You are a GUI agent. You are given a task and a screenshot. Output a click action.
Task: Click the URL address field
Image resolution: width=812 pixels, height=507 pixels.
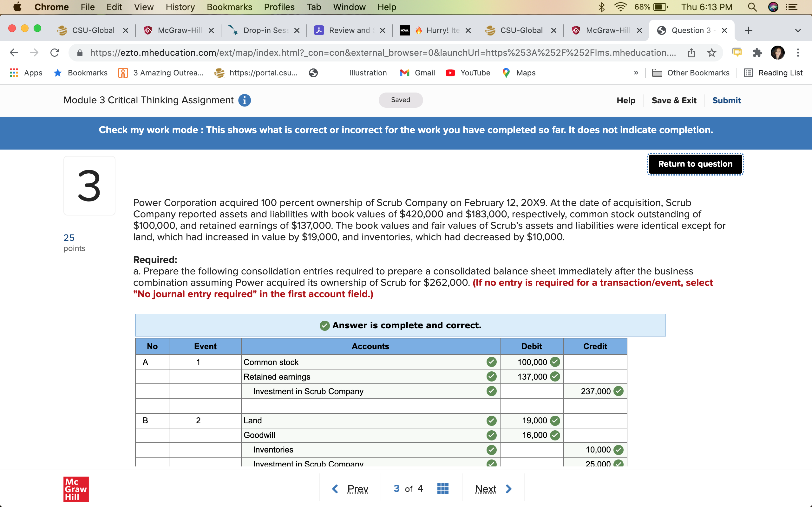pos(383,53)
